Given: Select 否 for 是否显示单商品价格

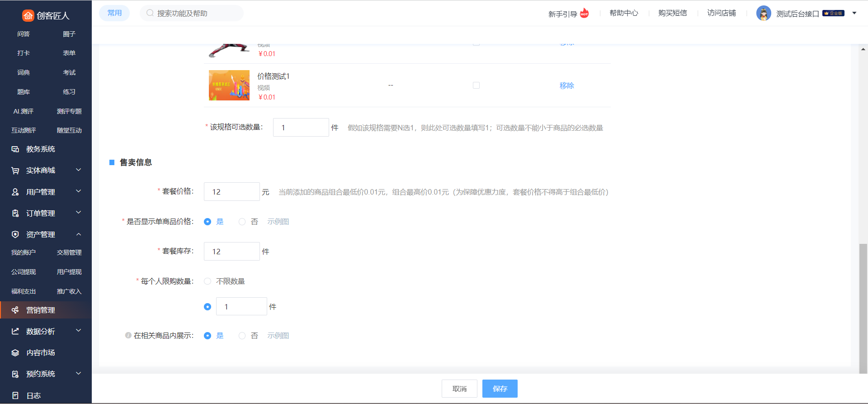Looking at the screenshot, I should point(242,222).
